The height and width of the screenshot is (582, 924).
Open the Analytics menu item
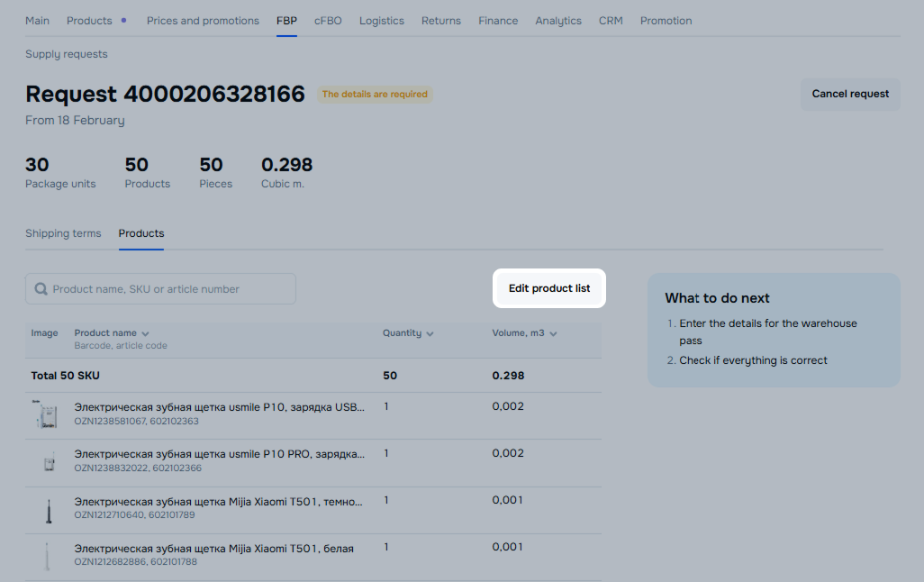558,21
